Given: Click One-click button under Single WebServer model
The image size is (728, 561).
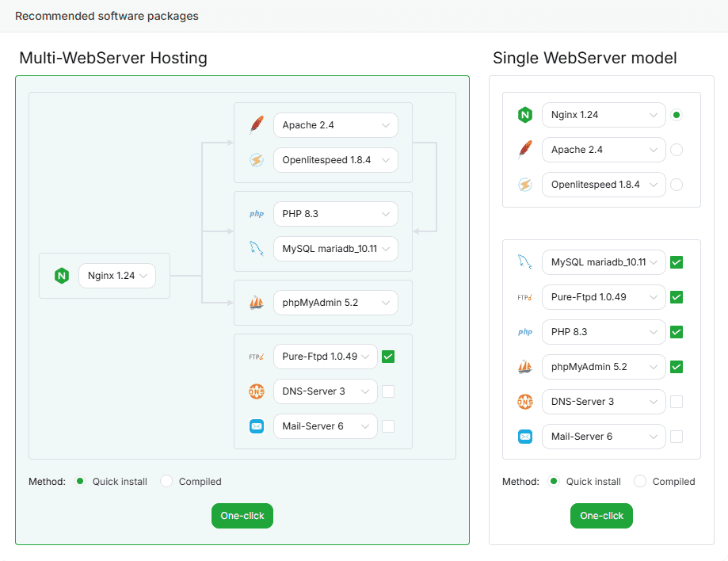Looking at the screenshot, I should point(601,516).
